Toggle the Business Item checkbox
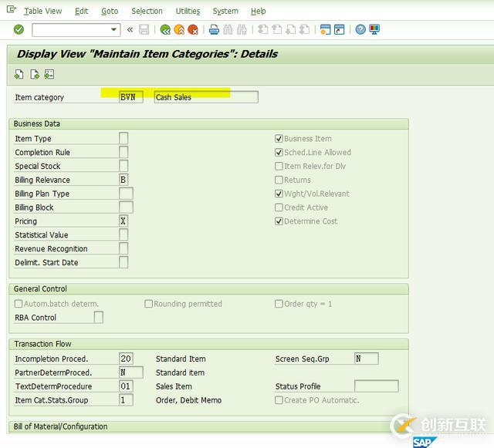 pyautogui.click(x=279, y=139)
